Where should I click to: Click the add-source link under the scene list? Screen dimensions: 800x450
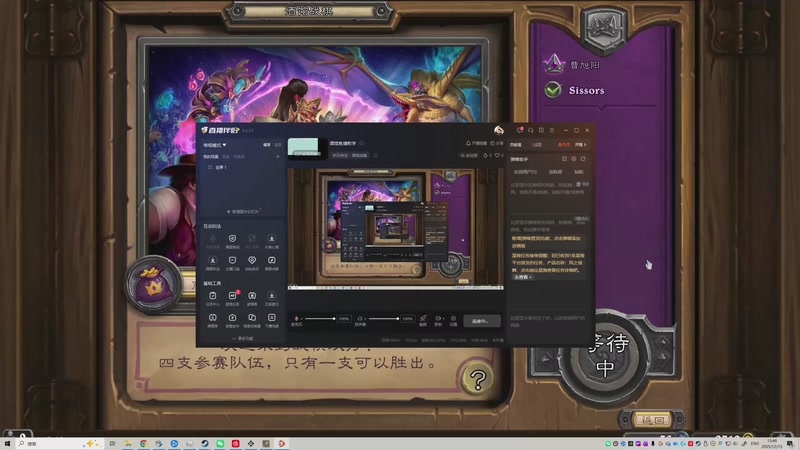pos(242,211)
